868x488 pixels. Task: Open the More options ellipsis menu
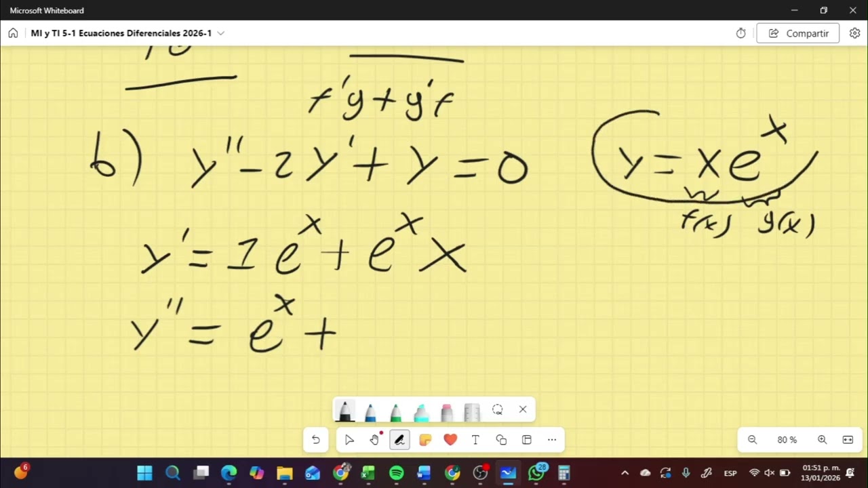pyautogui.click(x=552, y=440)
